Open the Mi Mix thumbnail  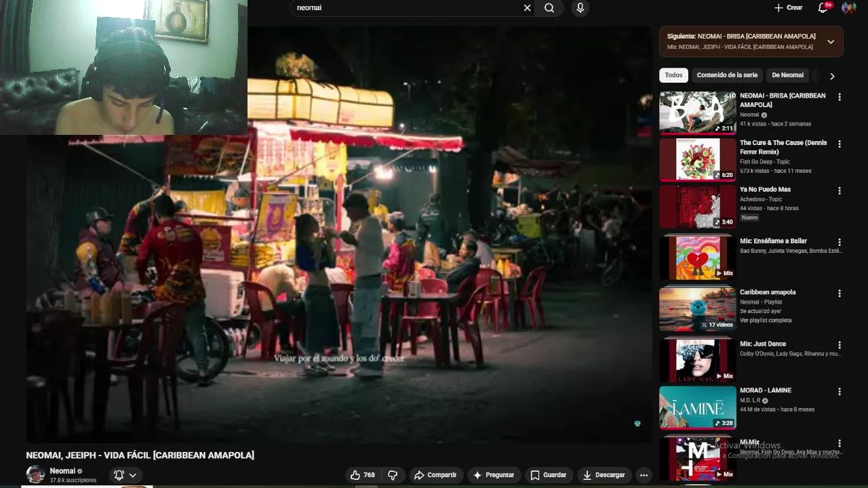697,458
